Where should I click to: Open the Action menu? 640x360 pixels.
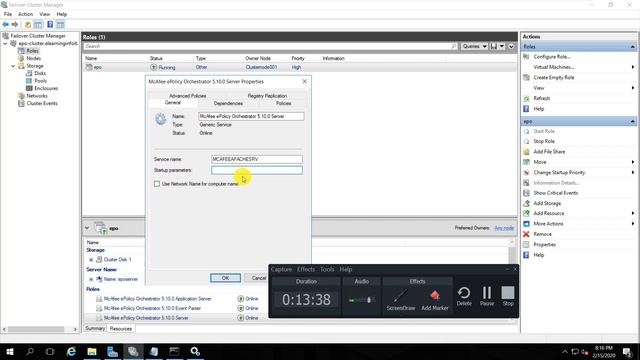point(25,14)
